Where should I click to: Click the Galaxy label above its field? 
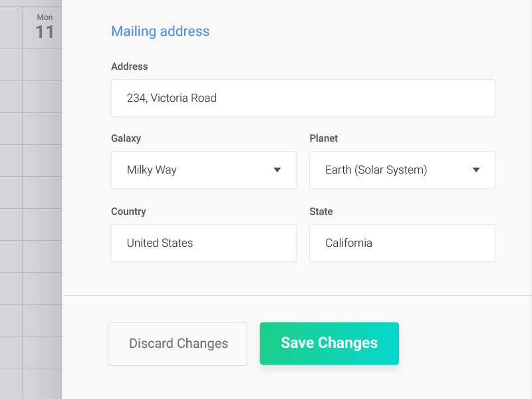pos(126,138)
